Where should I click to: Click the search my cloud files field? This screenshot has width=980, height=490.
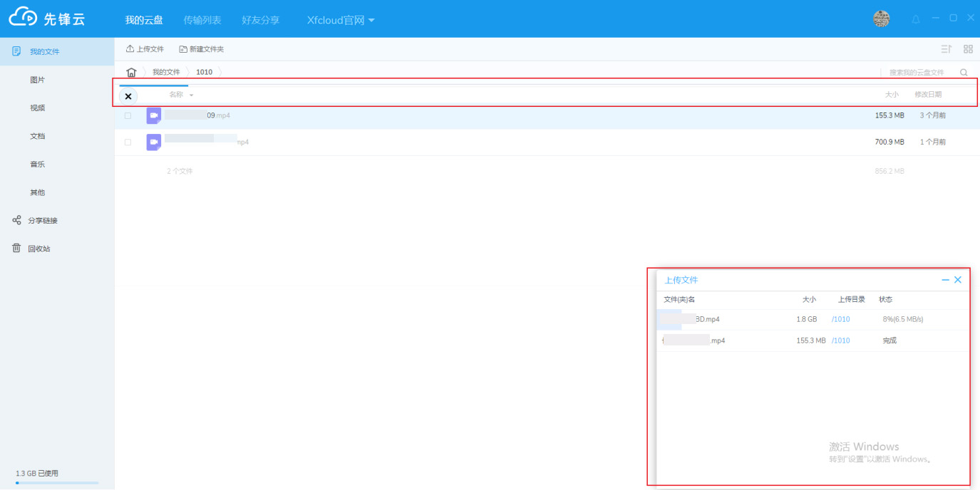pyautogui.click(x=917, y=73)
